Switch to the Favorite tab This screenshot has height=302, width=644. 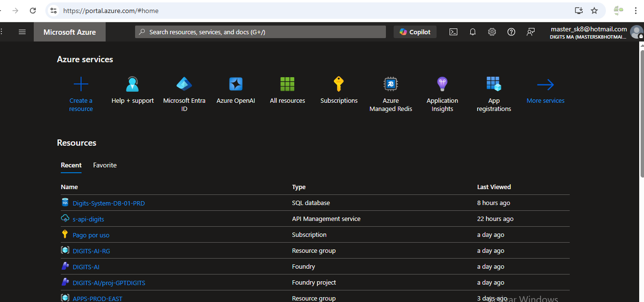click(105, 165)
